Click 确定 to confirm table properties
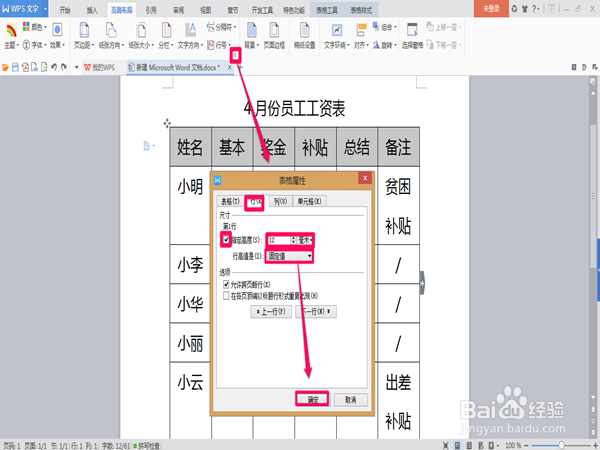This screenshot has width=600, height=450. pos(312,399)
